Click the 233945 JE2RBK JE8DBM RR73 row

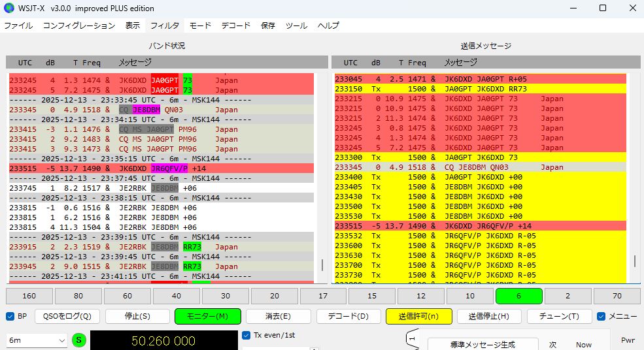point(161,266)
